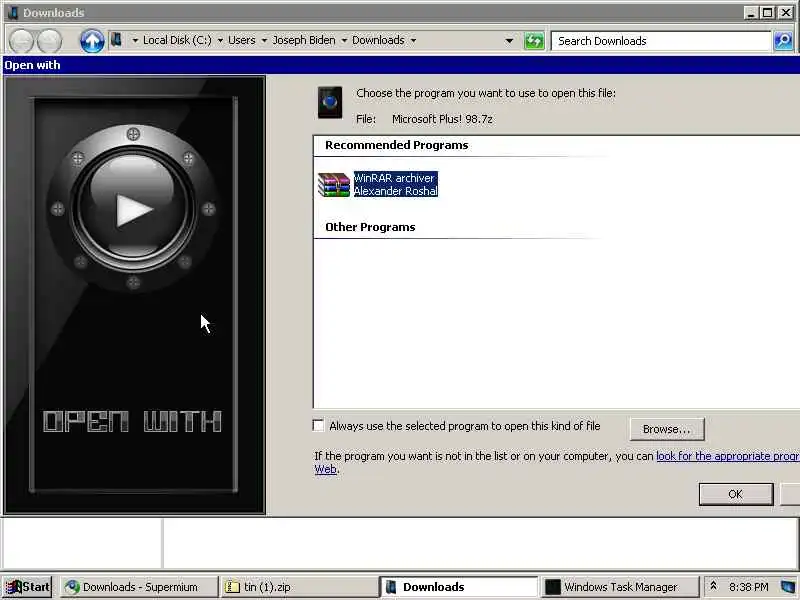This screenshot has height=600, width=800.
Task: Expand dropdown arrow after Local Disk (C:)
Action: (220, 40)
